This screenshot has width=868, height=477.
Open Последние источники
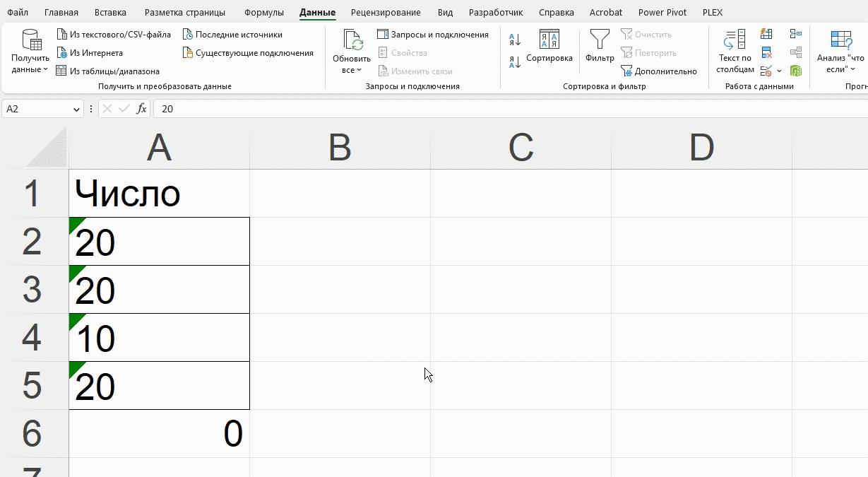pos(232,34)
